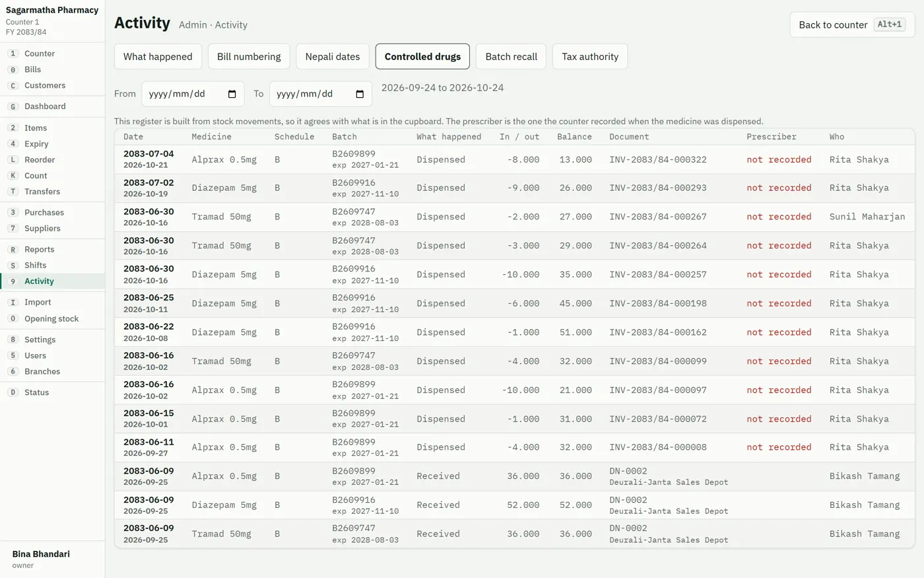Switch to the What happened tab
Screen dimensions: 924x578
(x=158, y=56)
